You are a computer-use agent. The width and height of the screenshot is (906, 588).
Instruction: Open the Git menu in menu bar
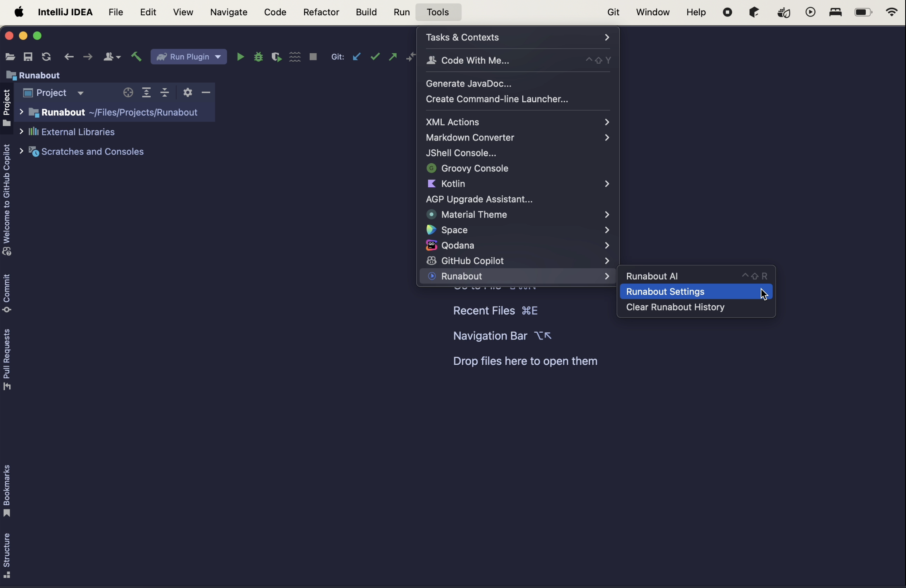click(613, 12)
